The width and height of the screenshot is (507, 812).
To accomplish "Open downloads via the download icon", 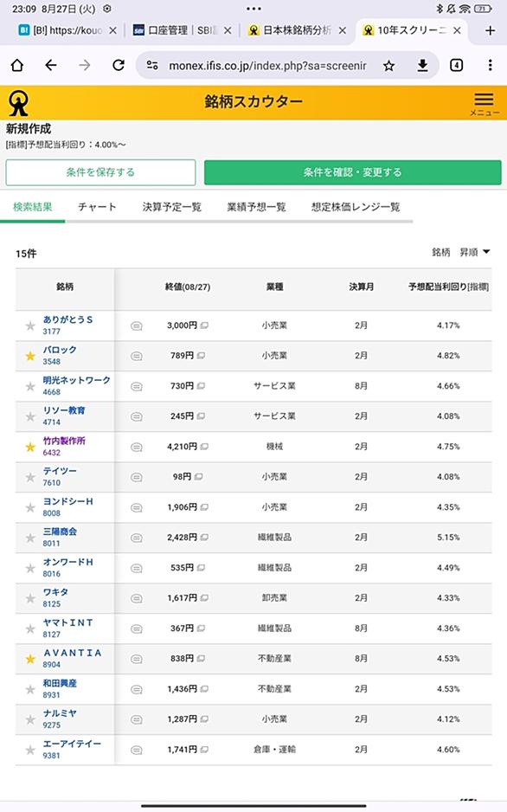I will click(x=423, y=65).
